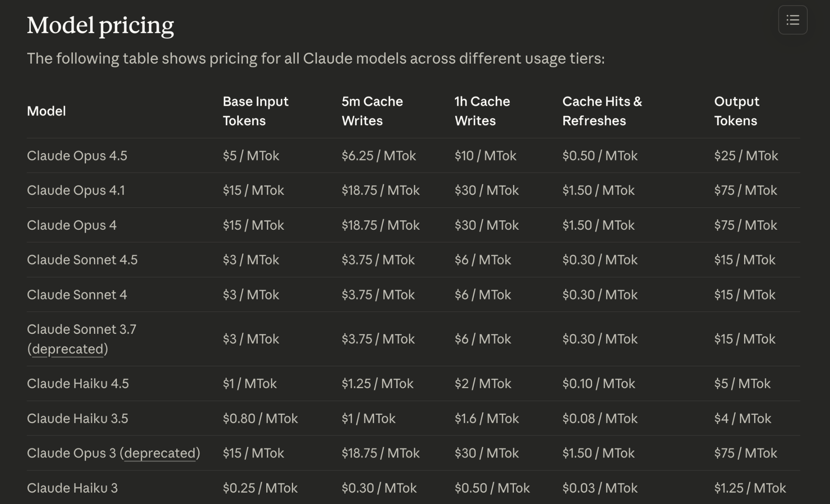Select the 'Base Input Tokens' column header
Screen dimensions: 830x504
coord(255,111)
